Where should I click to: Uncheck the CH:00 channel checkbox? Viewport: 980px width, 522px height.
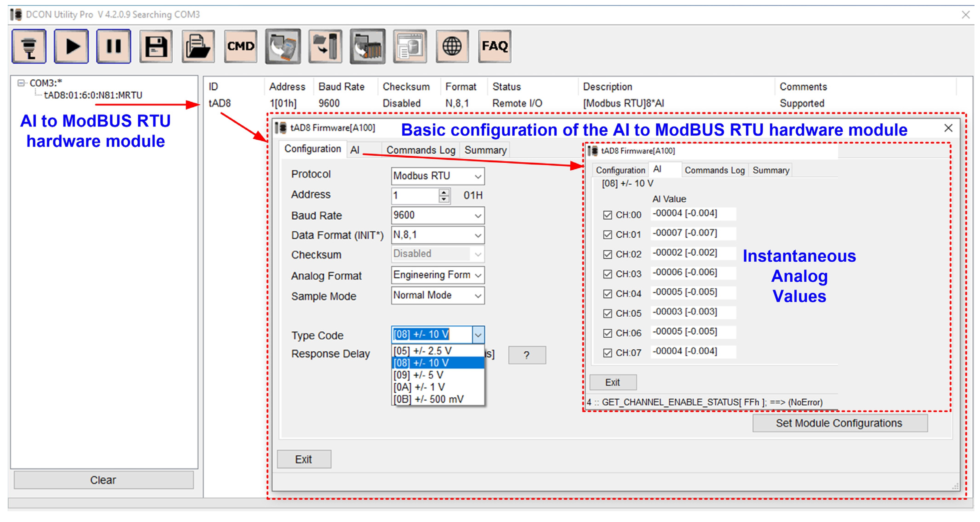pos(607,215)
